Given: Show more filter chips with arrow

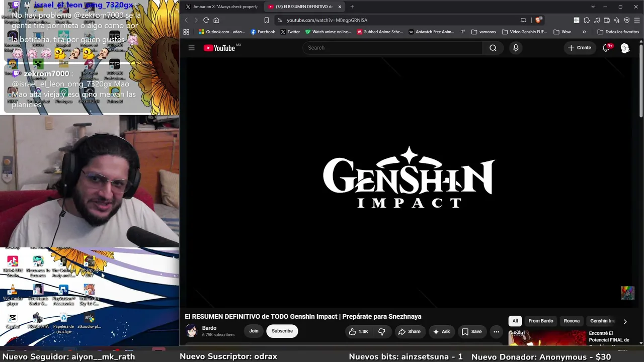Looking at the screenshot, I should tap(625, 321).
